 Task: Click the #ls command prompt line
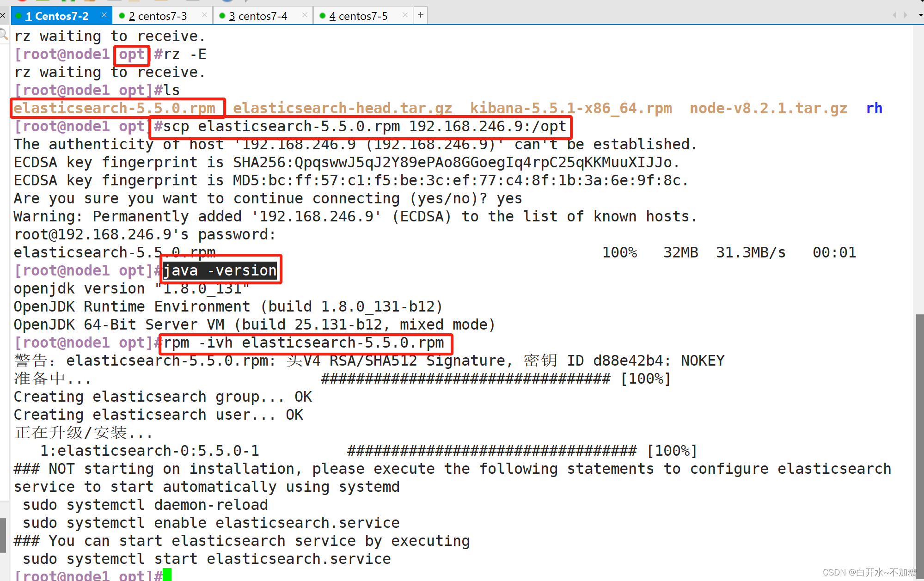coord(97,90)
